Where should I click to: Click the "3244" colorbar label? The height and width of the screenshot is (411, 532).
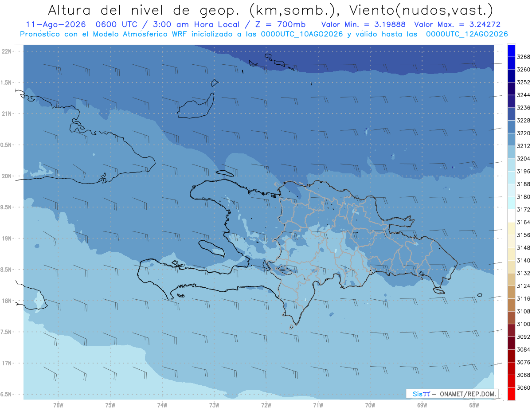coord(524,95)
